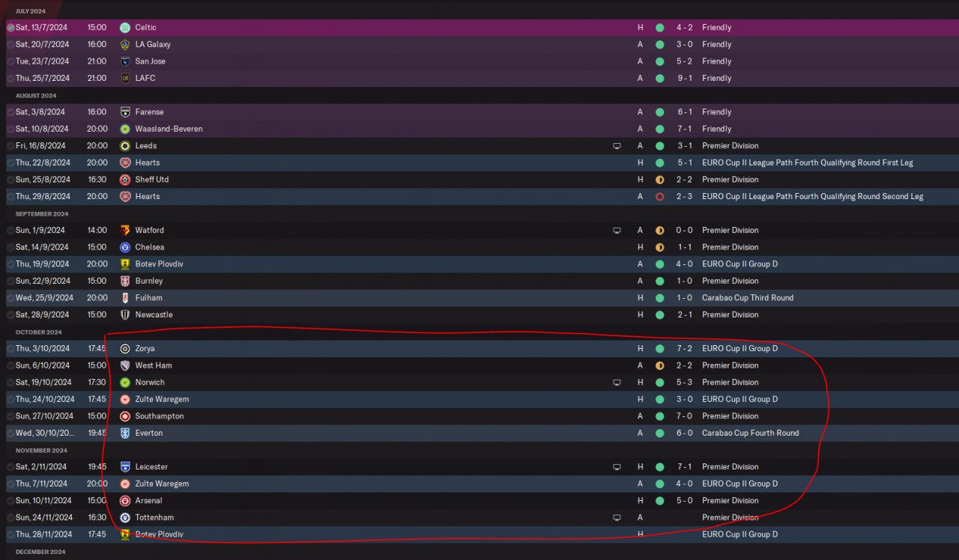Toggle the row selector for Fri 16/8/2024 Leeds
959x560 pixels.
pos(10,146)
